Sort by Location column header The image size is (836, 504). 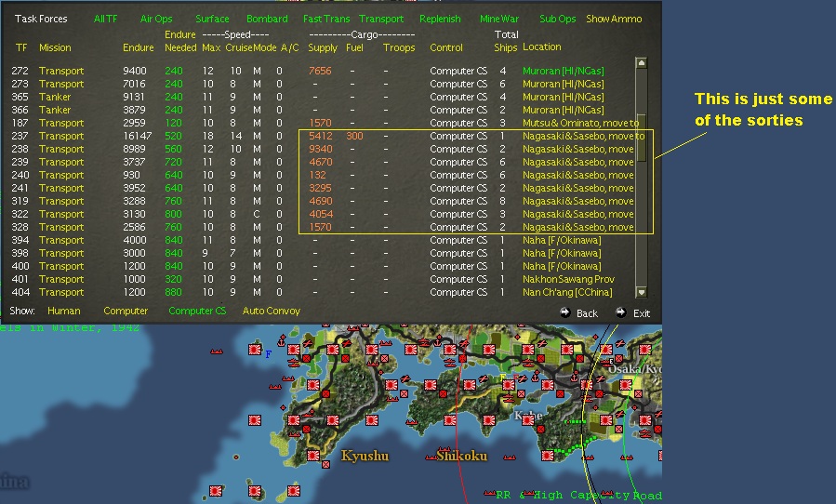pos(542,46)
